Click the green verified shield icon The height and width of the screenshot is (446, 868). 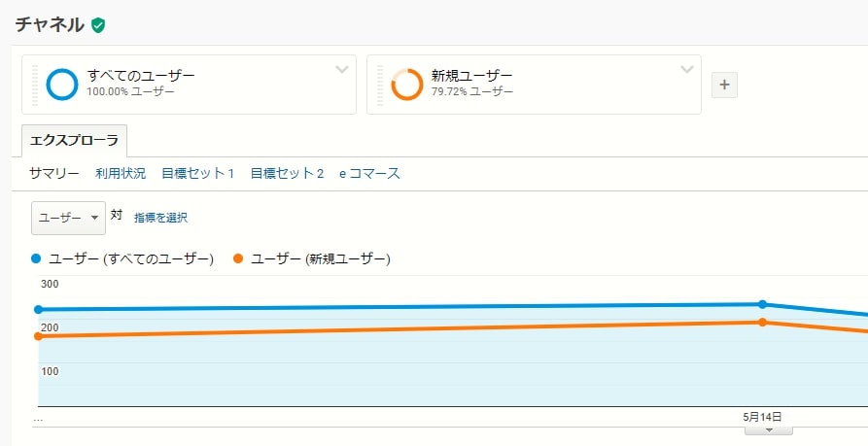[98, 25]
